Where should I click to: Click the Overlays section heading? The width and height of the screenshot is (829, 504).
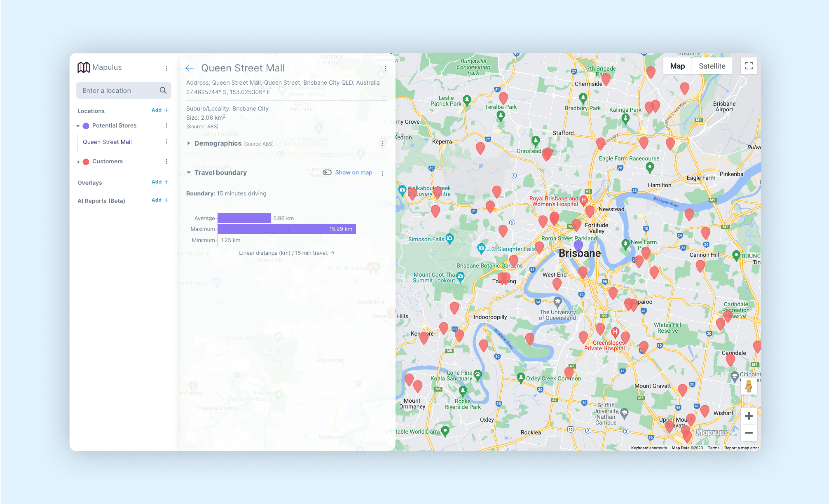tap(90, 183)
